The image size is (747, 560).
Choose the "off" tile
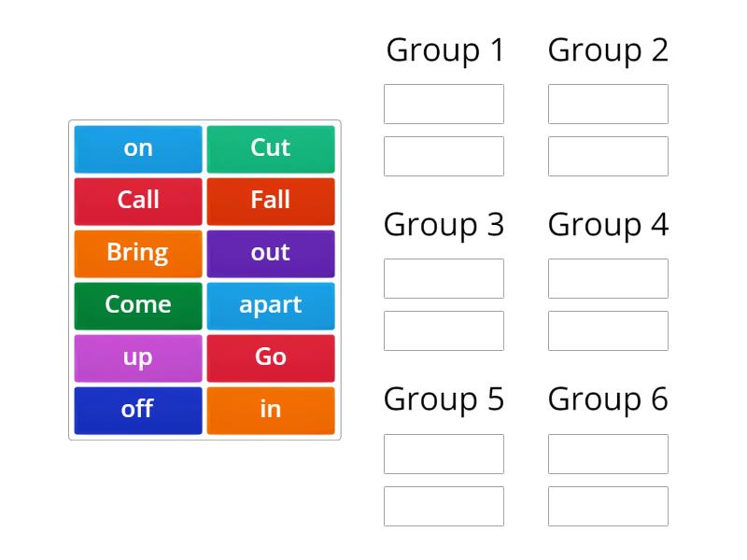(x=137, y=409)
